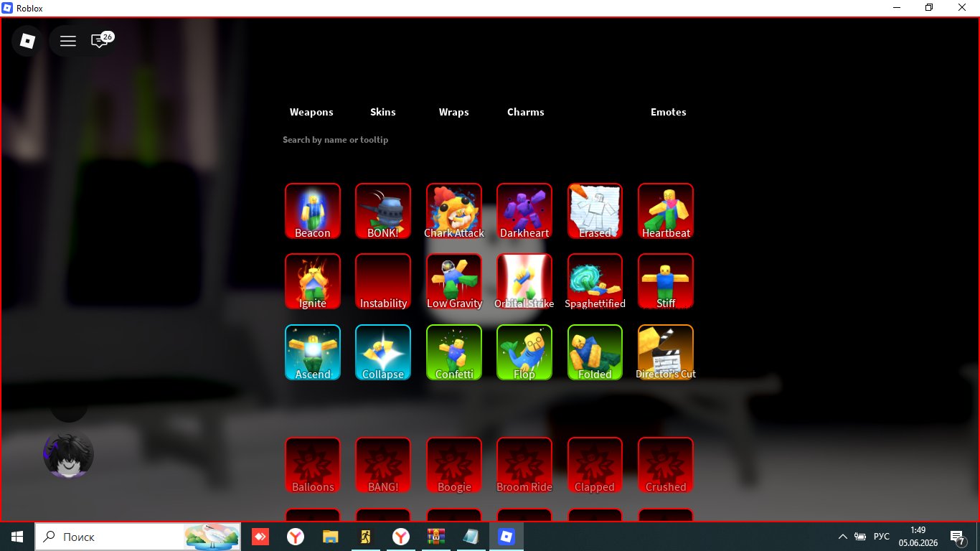Image resolution: width=980 pixels, height=551 pixels.
Task: Switch to the Skins tab
Action: (383, 112)
